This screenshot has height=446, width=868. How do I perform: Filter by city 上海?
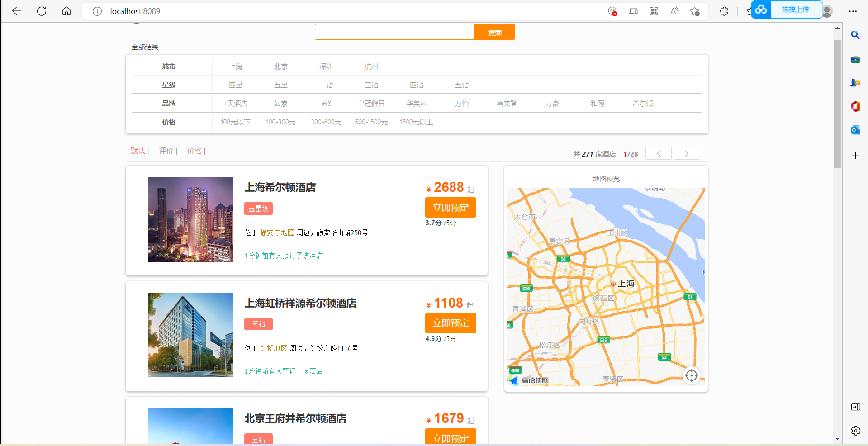tap(236, 66)
